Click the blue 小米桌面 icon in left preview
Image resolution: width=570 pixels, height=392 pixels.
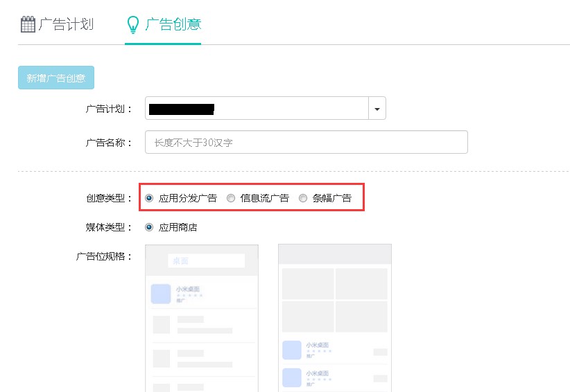[161, 294]
